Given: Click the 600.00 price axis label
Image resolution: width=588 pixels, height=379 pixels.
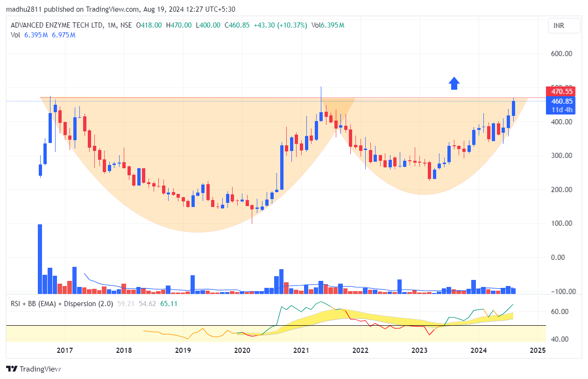Looking at the screenshot, I should coord(561,54).
